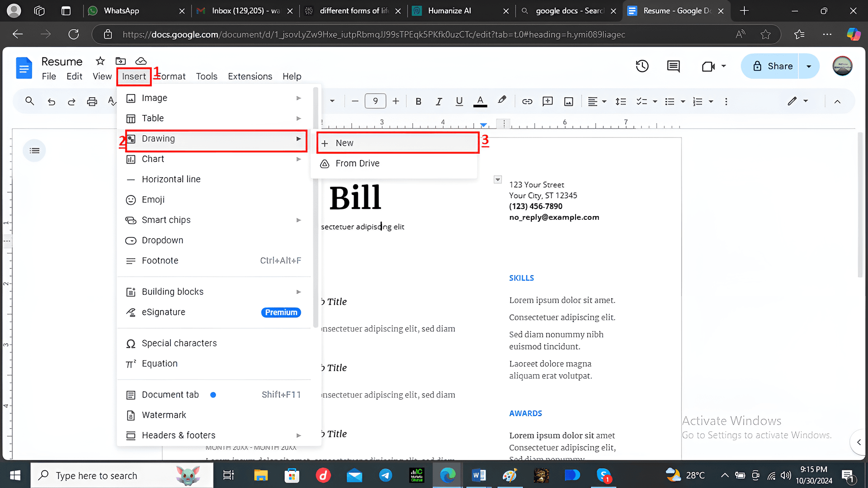Click the checklist icon
The height and width of the screenshot is (488, 868).
pyautogui.click(x=642, y=102)
